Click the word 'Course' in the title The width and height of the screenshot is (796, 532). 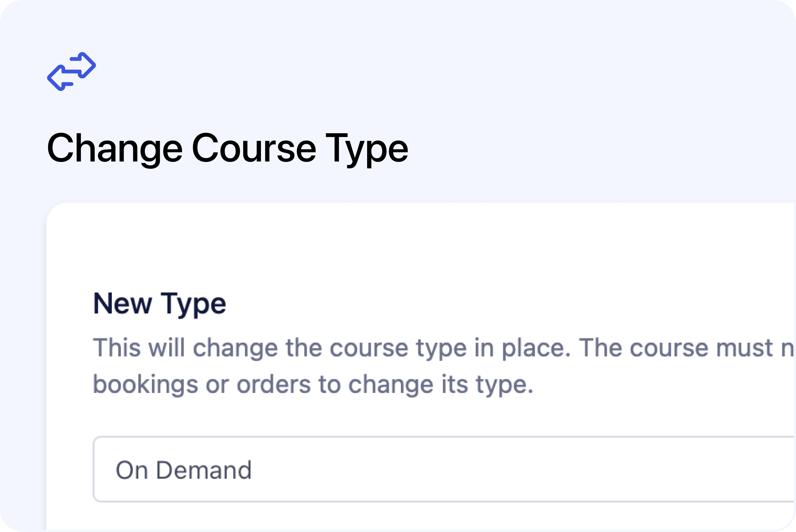(x=254, y=148)
